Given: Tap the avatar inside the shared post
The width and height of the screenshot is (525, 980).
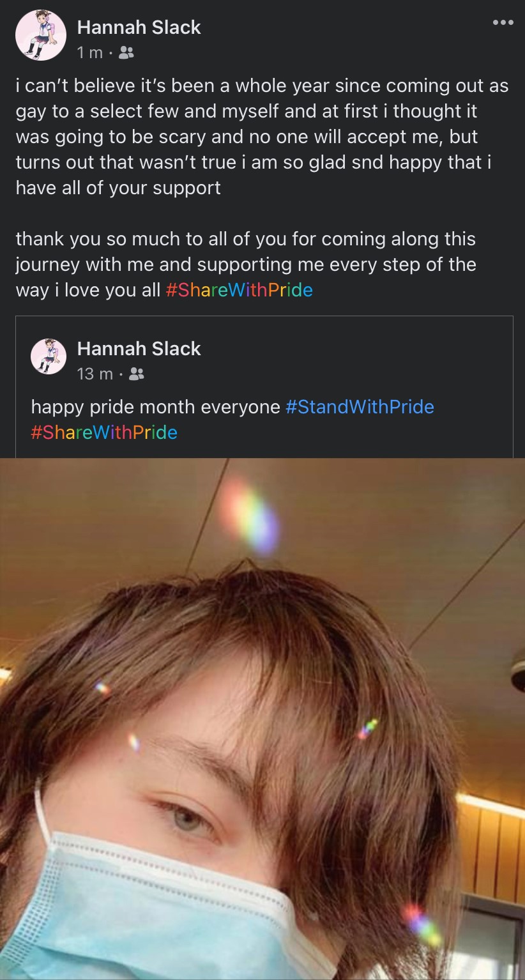Looking at the screenshot, I should [x=49, y=356].
